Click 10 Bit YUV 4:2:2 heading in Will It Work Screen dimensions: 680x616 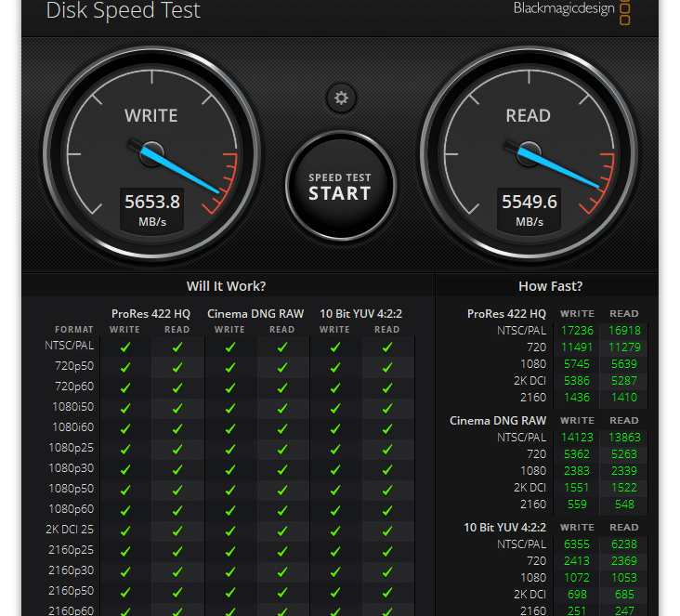[360, 314]
